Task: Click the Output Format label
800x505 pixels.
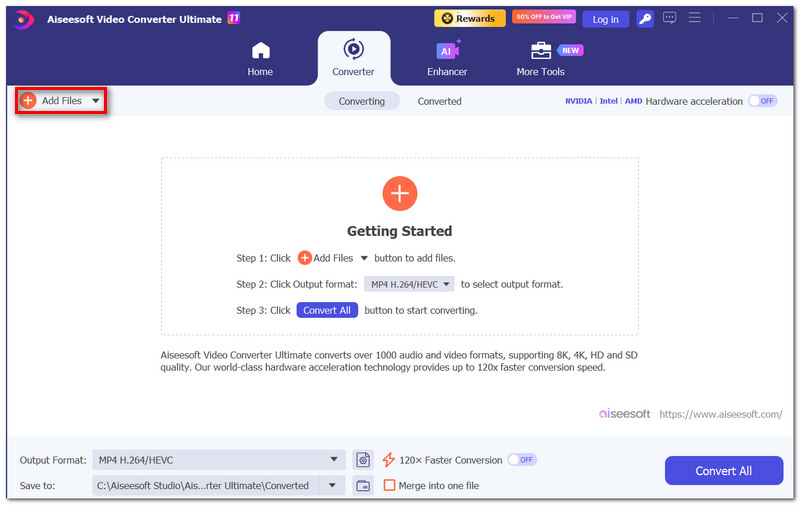Action: pos(53,460)
